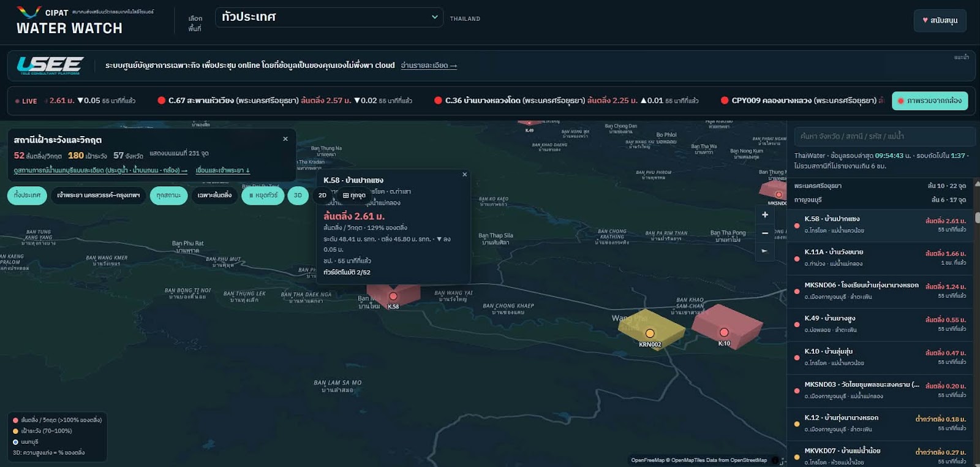
Task: Open station MKSND06 โรงเรียนบ้านทุ่งนานางหรอก row
Action: [x=880, y=290]
